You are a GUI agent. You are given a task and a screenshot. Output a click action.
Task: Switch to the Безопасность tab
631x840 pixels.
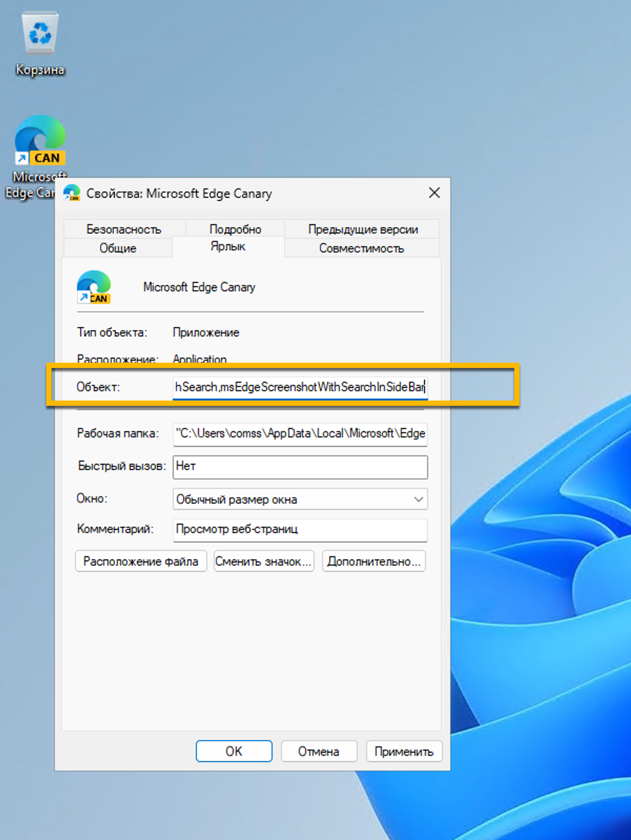(x=124, y=229)
